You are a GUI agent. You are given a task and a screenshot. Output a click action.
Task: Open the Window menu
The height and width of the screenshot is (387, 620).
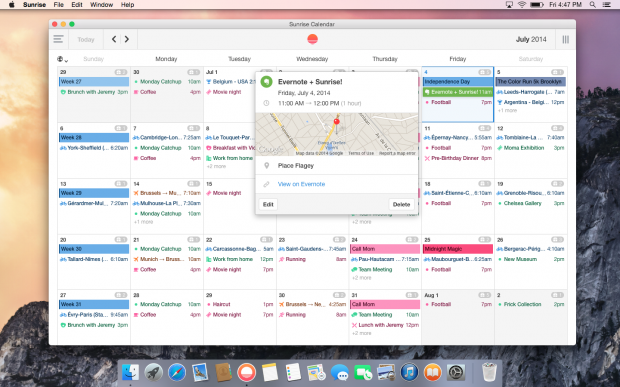102,5
